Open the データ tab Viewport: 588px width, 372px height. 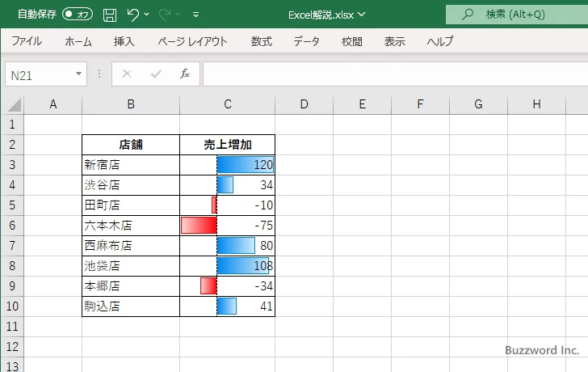[306, 41]
